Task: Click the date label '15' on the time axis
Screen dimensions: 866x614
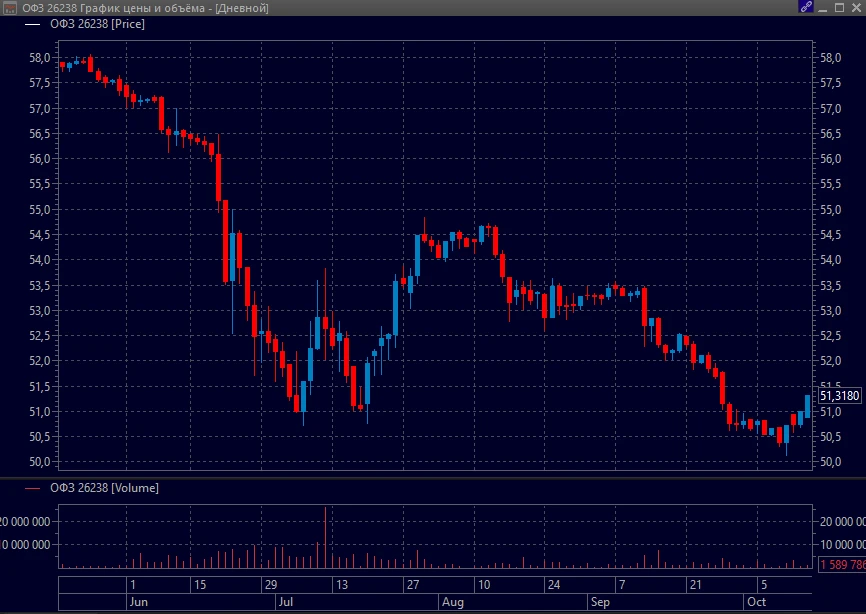Action: point(200,585)
